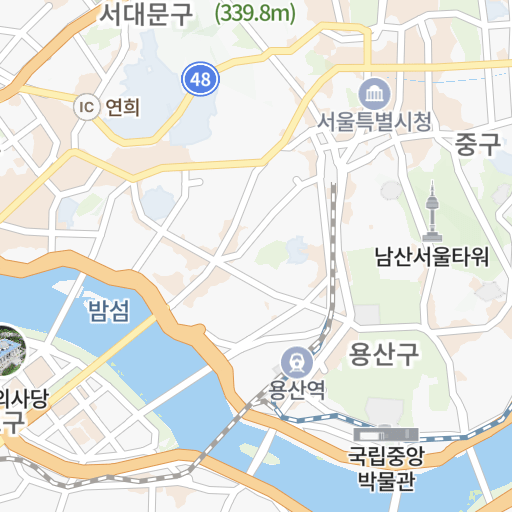Click the 밤섬 island label

coord(109,311)
